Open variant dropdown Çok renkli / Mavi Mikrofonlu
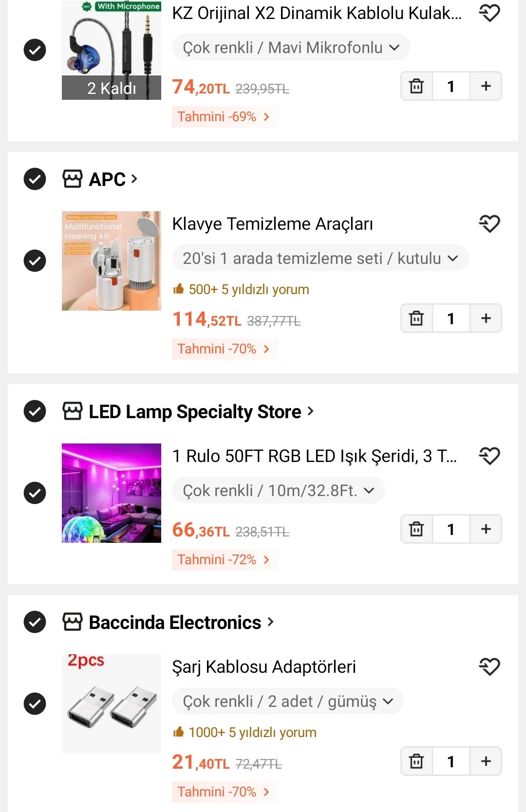Image resolution: width=526 pixels, height=812 pixels. pyautogui.click(x=291, y=48)
